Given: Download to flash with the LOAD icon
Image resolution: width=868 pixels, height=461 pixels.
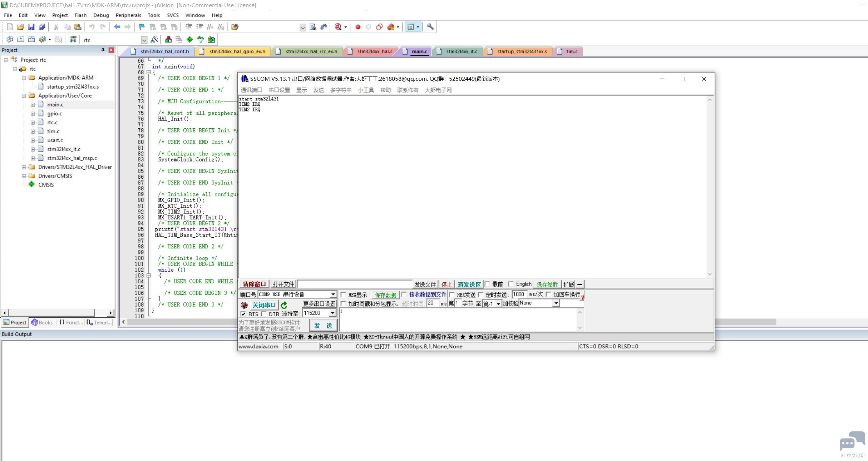Looking at the screenshot, I should 73,39.
